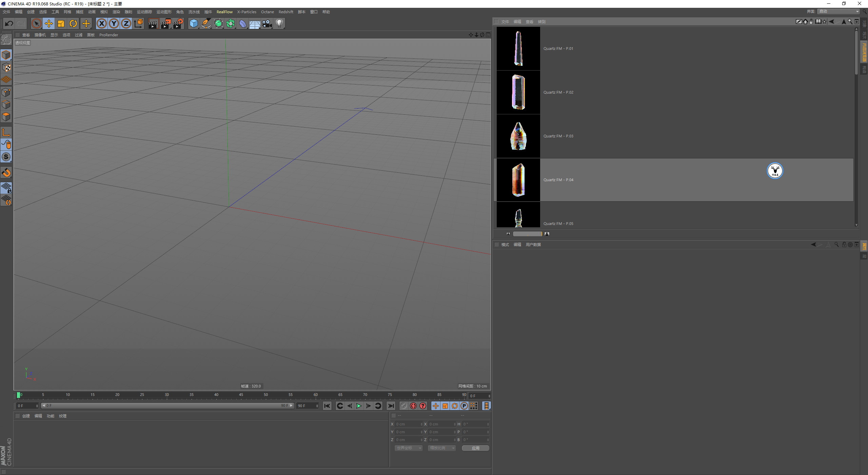Open Edit Render Settings gear clapperboard icon
Image resolution: width=868 pixels, height=475 pixels.
coord(178,23)
